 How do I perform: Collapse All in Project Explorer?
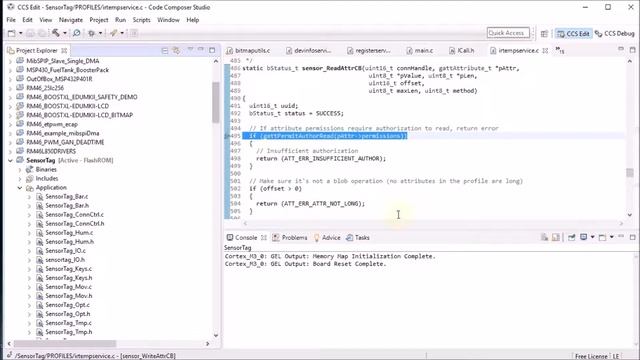click(x=165, y=51)
